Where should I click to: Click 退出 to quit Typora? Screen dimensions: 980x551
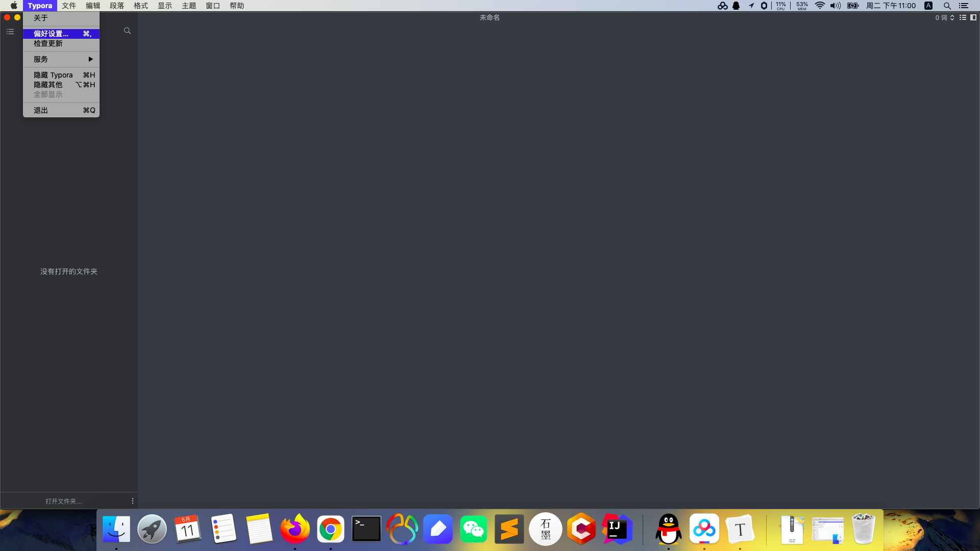41,110
